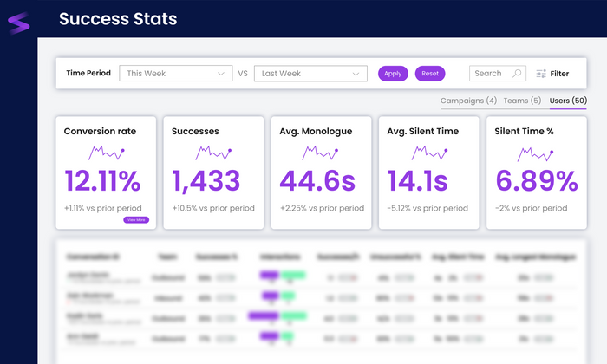The height and width of the screenshot is (364, 607).
Task: Click the Reset button
Action: [x=430, y=74]
